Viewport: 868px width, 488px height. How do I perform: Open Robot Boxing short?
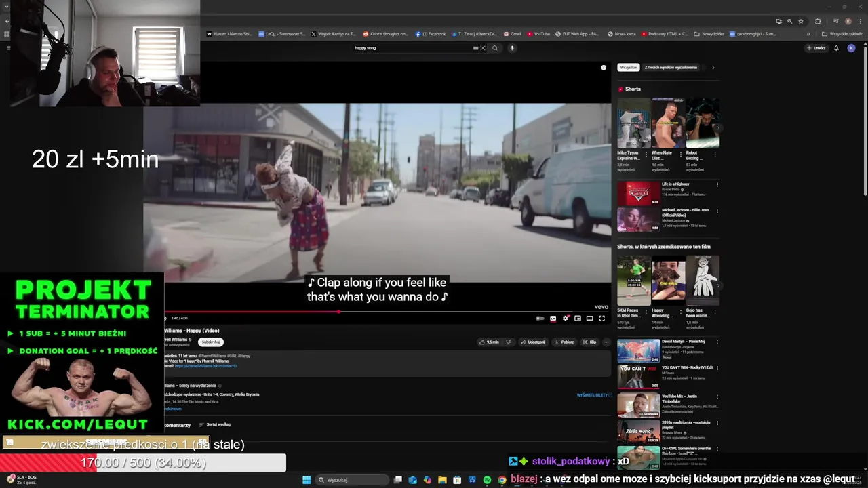coord(703,123)
